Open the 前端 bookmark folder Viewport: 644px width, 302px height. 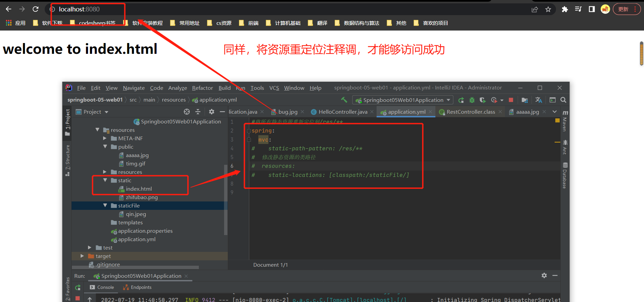[249, 23]
